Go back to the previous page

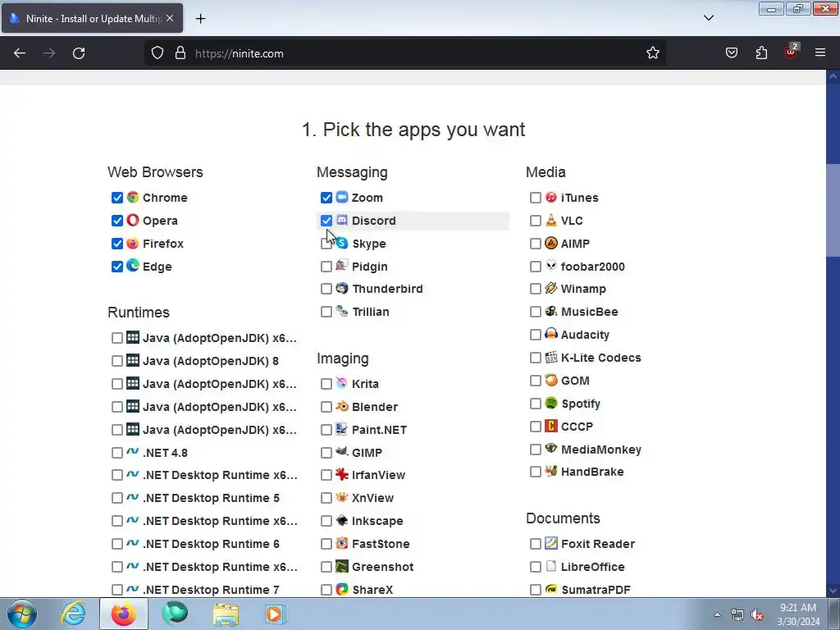20,53
